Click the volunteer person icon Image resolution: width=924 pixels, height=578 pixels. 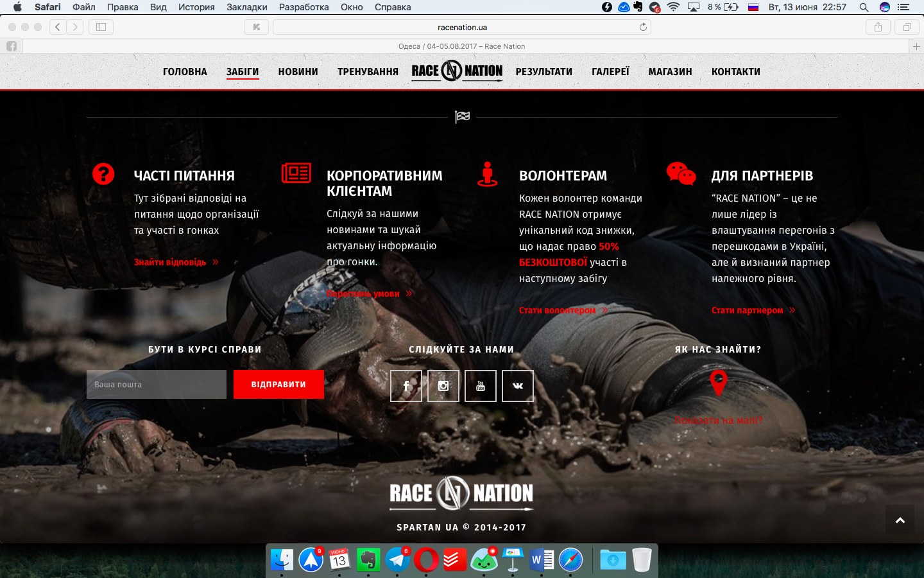pyautogui.click(x=488, y=174)
